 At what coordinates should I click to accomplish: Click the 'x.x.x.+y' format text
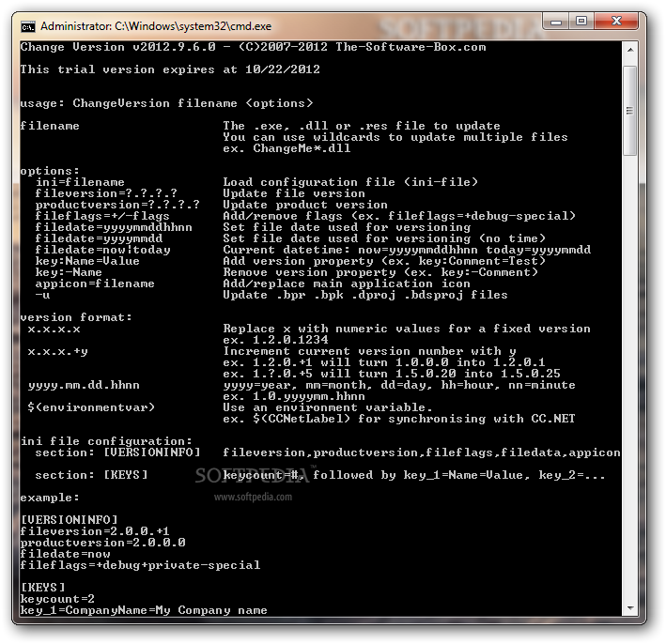(x=57, y=351)
